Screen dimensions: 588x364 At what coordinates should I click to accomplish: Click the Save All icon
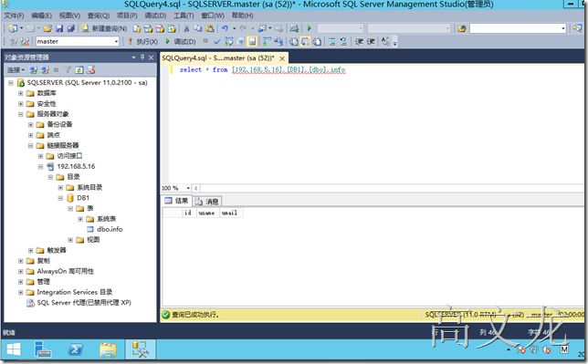pyautogui.click(x=70, y=28)
